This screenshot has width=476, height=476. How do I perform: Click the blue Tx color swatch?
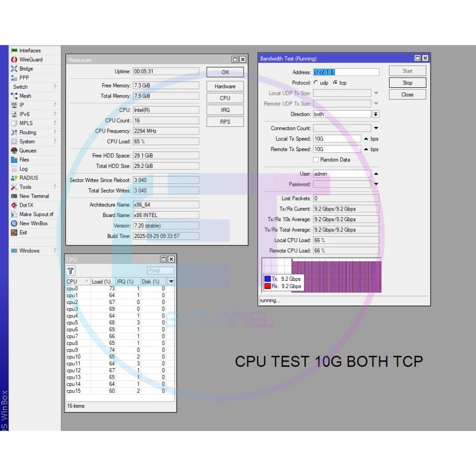point(267,279)
